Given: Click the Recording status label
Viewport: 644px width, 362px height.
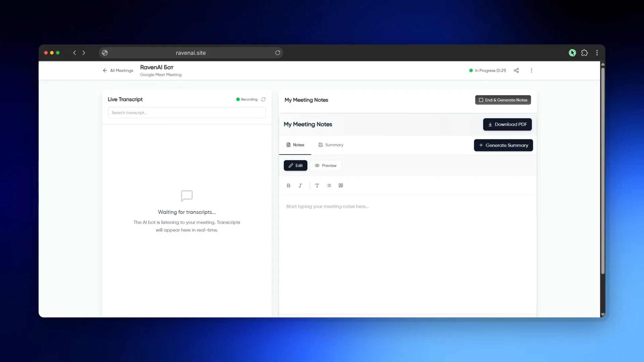Looking at the screenshot, I should 247,99.
